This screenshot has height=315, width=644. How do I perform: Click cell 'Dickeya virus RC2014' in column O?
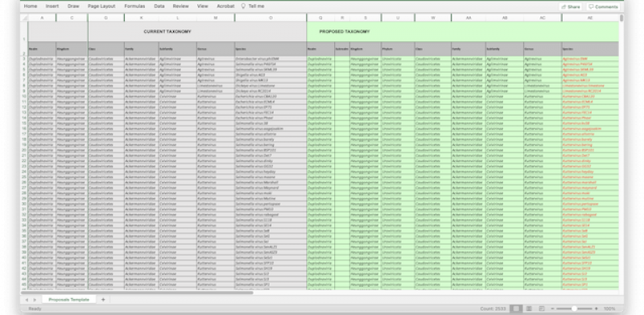click(270, 91)
